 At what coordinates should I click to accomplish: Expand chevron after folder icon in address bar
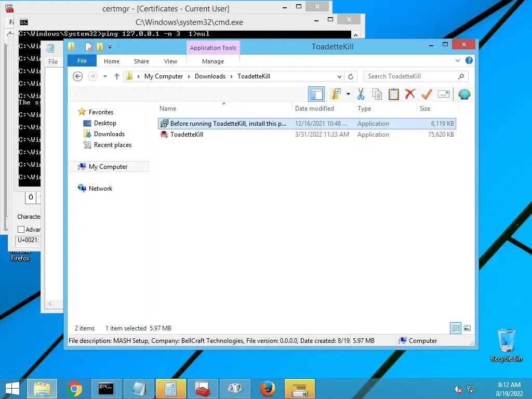tap(138, 76)
